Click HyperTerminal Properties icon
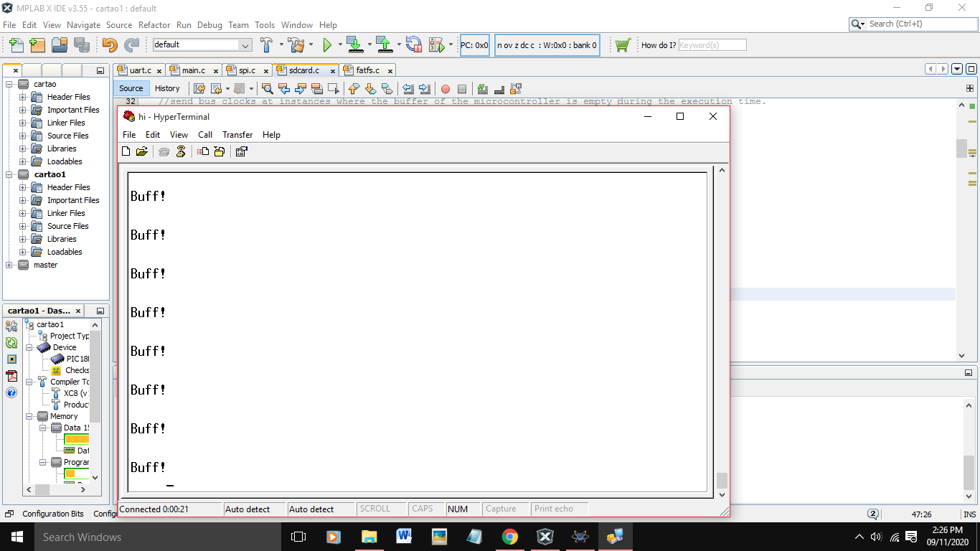 tap(241, 151)
